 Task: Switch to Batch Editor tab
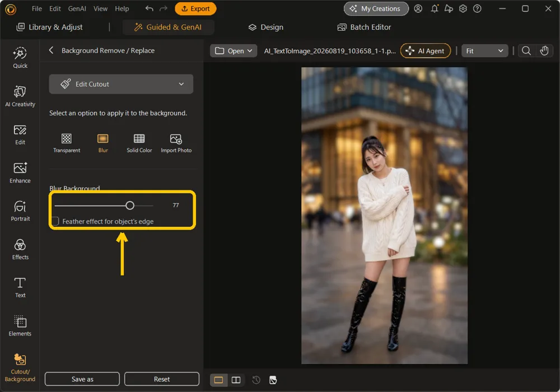[x=365, y=27]
